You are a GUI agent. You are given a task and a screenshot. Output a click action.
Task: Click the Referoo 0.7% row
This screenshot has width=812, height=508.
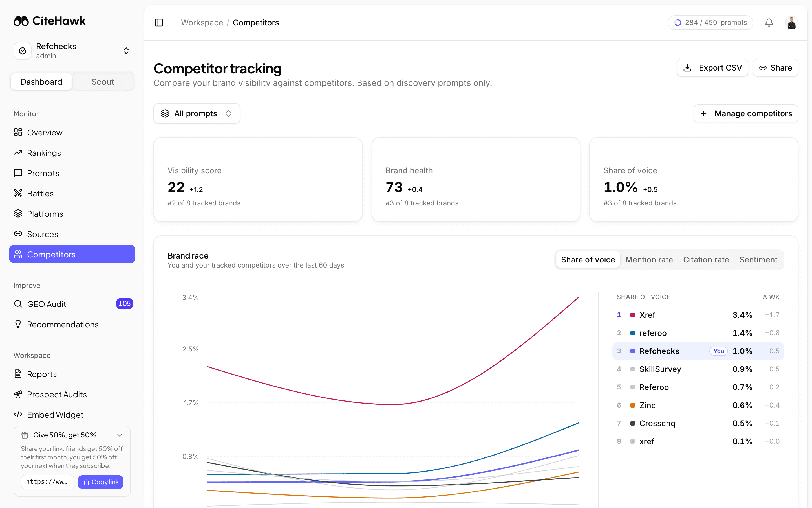pos(698,387)
